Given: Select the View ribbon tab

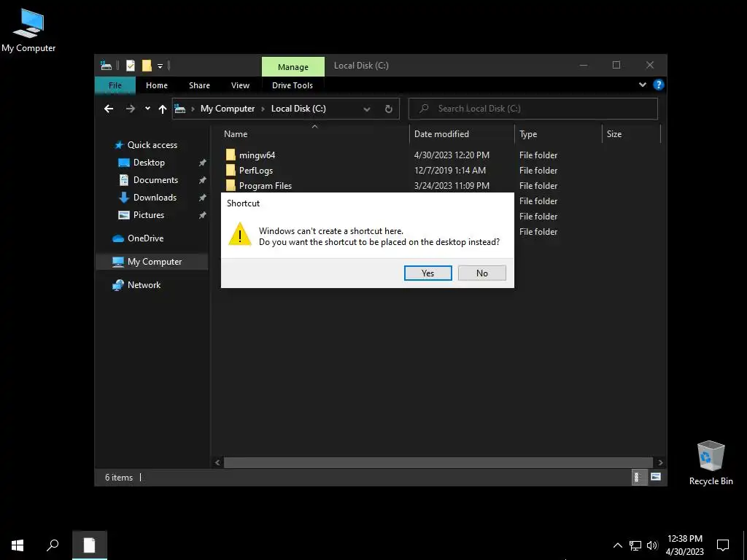Looking at the screenshot, I should (240, 85).
